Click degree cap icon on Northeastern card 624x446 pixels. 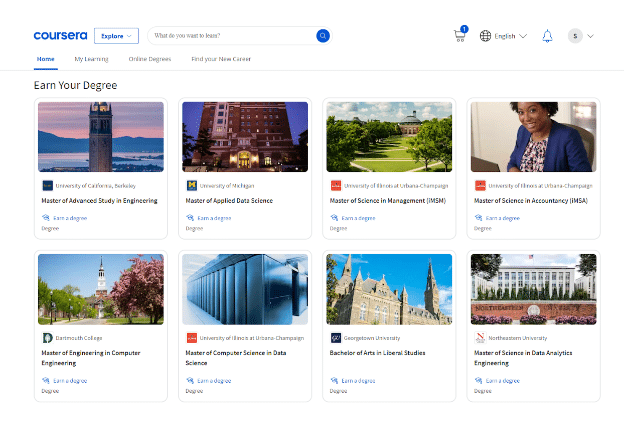478,380
